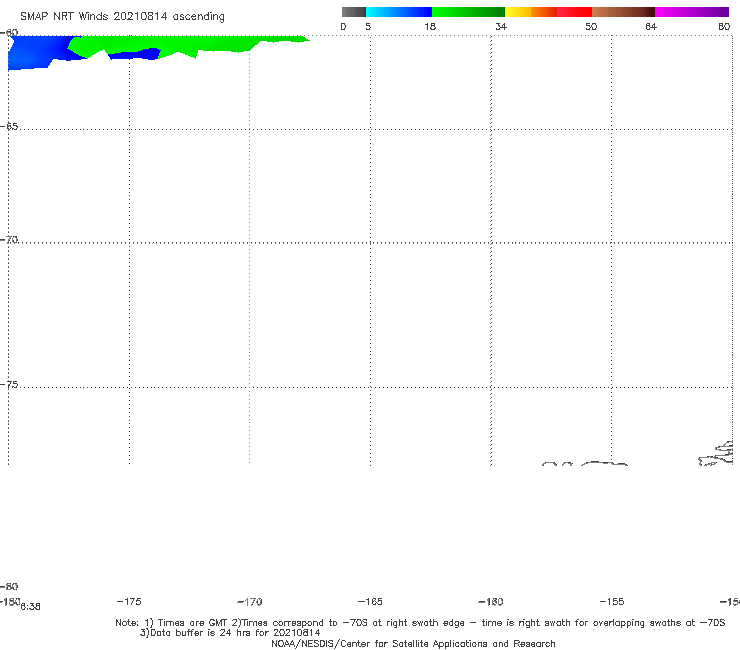The image size is (740, 650).
Task: Click the swath time label '6:38'
Action: (x=30, y=607)
